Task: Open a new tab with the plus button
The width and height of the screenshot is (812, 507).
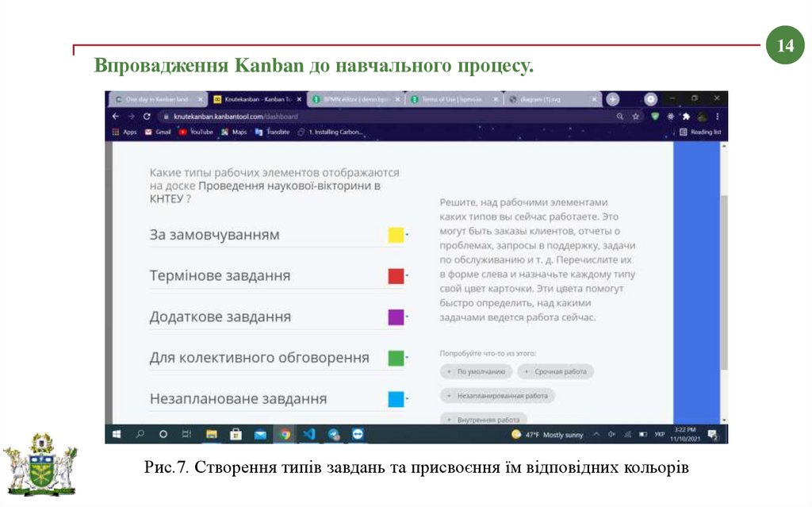Action: click(613, 99)
